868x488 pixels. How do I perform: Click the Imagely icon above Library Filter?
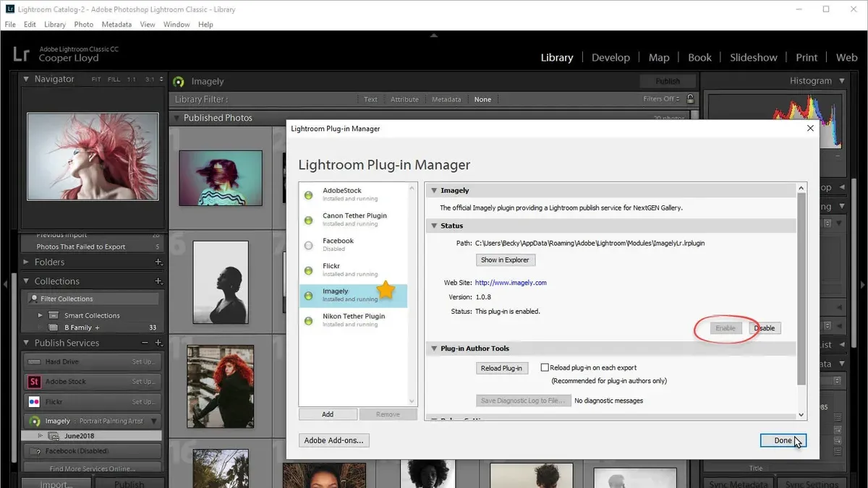(179, 82)
